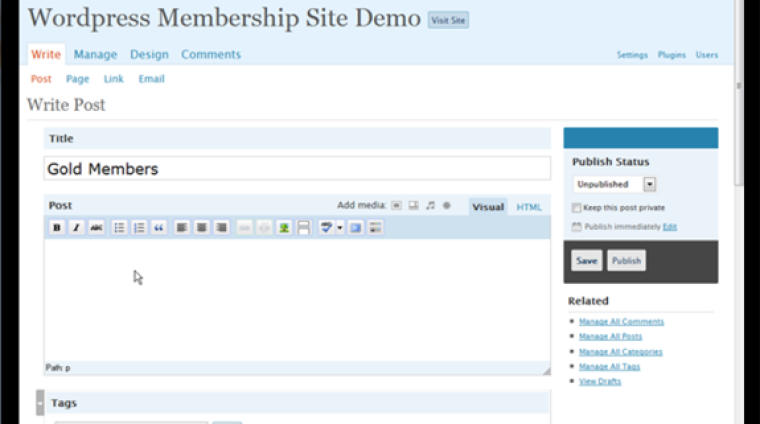The image size is (760, 424).
Task: Save the post draft
Action: [586, 261]
